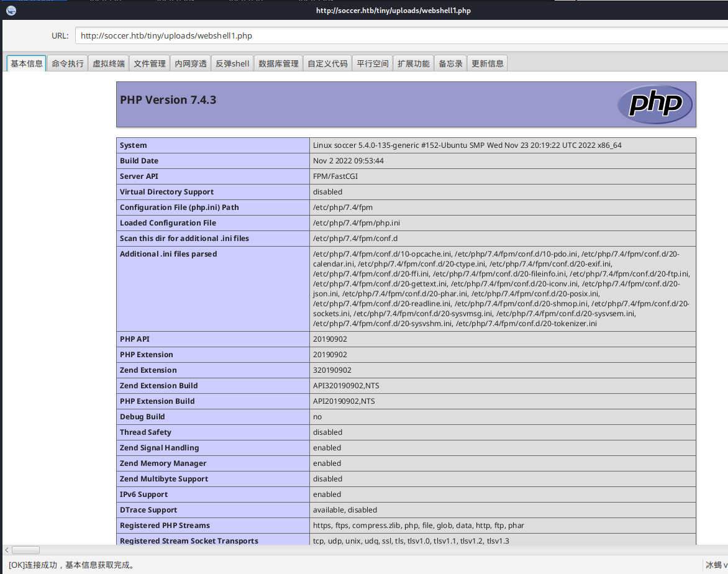
Task: Switch to the 反弹shell tab
Action: click(232, 63)
